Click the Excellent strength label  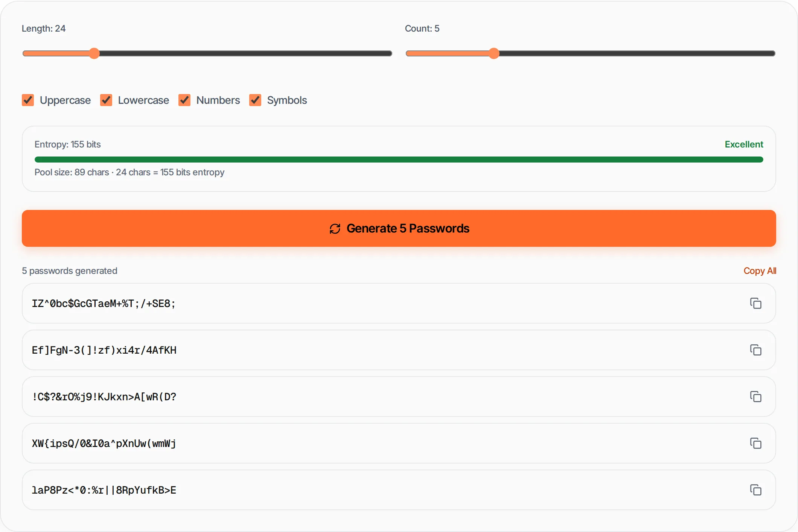(x=744, y=144)
